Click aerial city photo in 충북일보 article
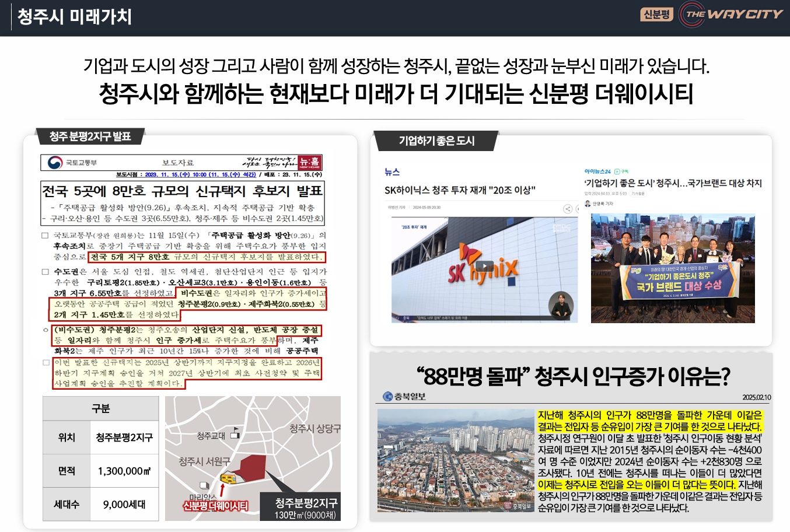The height and width of the screenshot is (532, 790). (455, 460)
